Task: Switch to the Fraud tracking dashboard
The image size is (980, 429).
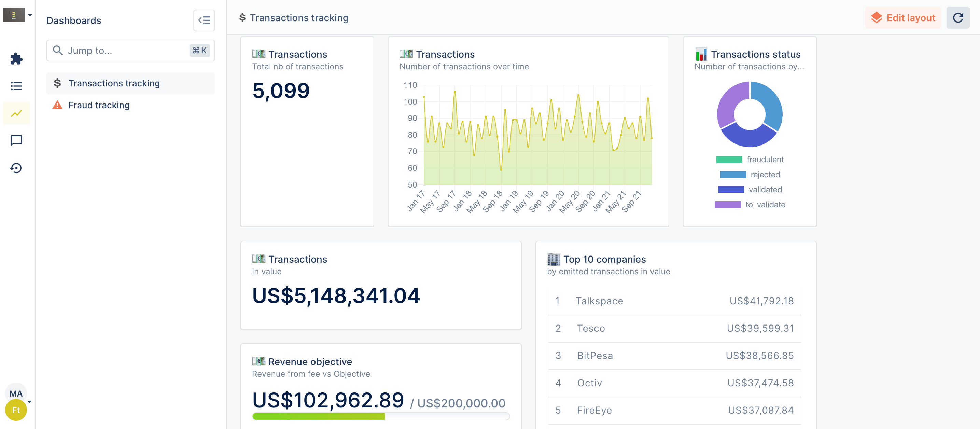Action: pos(99,105)
